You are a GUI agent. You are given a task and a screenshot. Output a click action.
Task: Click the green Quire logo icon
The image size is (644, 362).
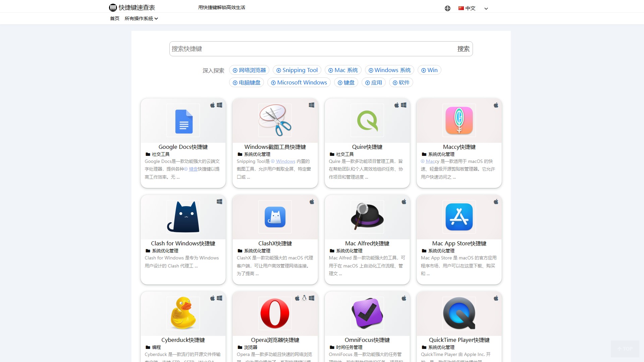367,121
